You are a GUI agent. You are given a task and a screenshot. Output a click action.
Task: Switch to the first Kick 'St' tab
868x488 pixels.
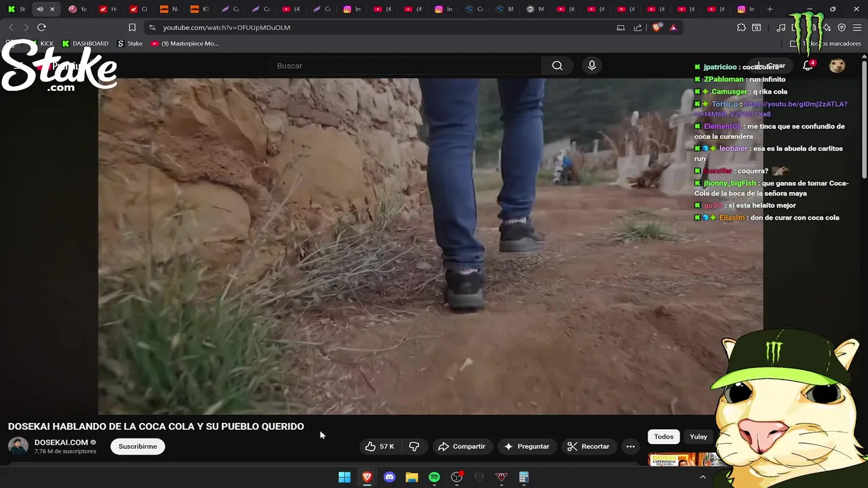[16, 9]
